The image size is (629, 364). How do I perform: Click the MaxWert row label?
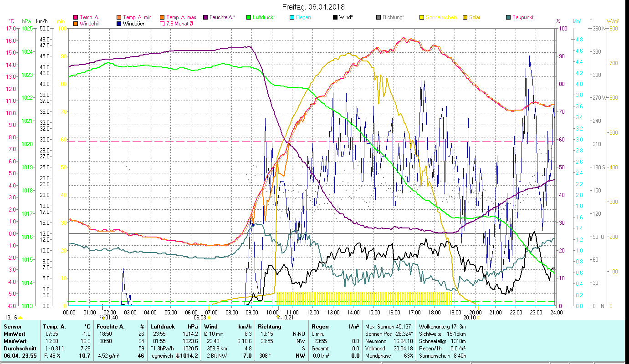click(15, 341)
